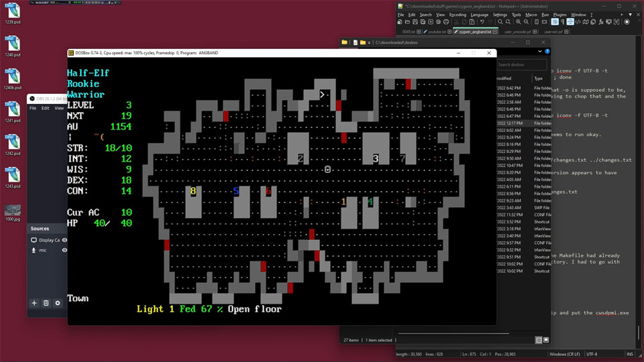
Task: Click the Properties icon in Explorer title bar
Action: click(x=356, y=42)
